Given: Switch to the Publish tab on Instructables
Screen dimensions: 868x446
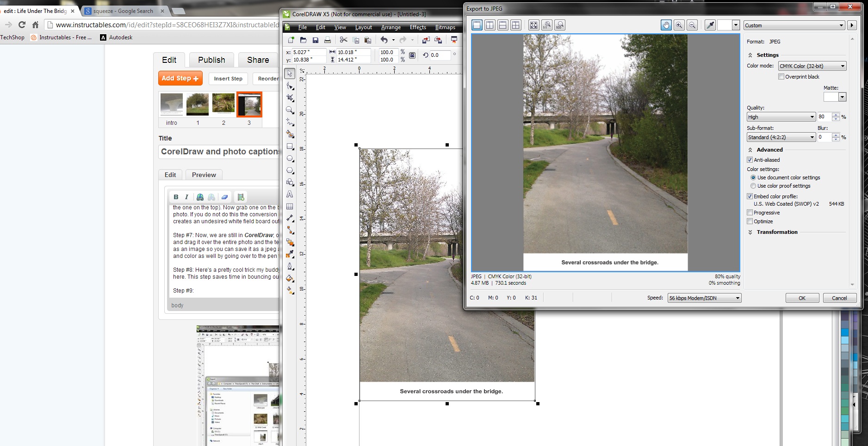Looking at the screenshot, I should (x=211, y=60).
